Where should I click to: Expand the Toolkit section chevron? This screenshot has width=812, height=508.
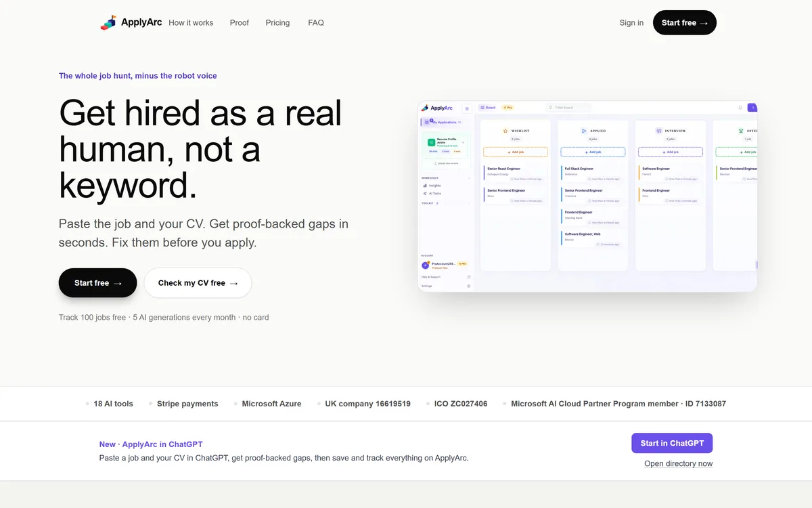point(469,203)
